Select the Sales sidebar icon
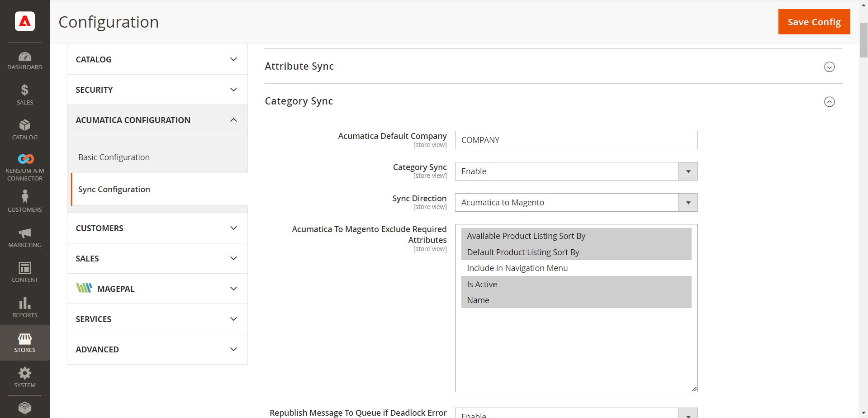Viewport: 868px width, 418px height. [x=25, y=94]
